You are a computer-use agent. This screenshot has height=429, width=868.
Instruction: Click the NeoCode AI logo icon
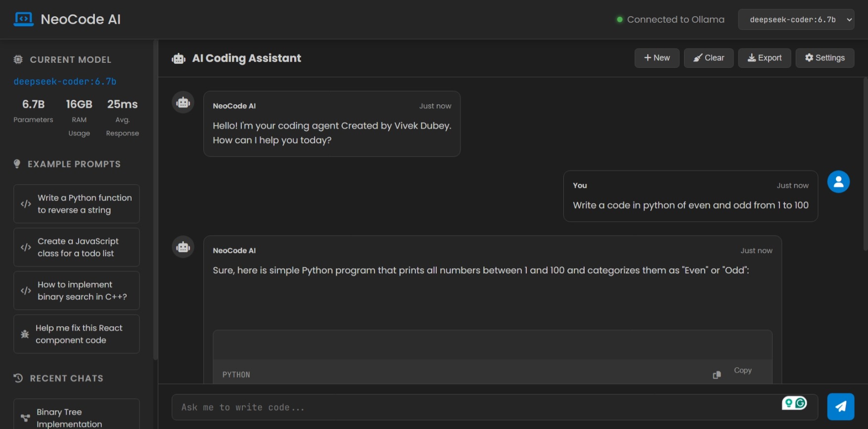pyautogui.click(x=23, y=19)
